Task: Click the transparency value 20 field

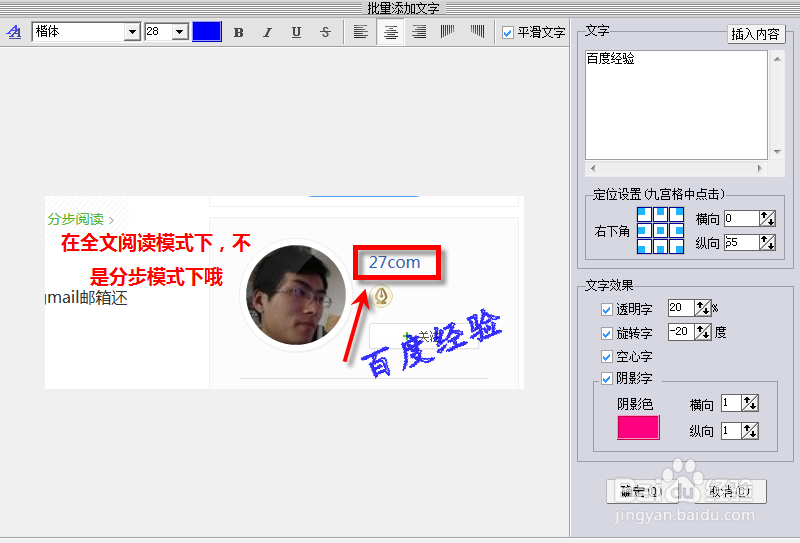Action: click(681, 308)
